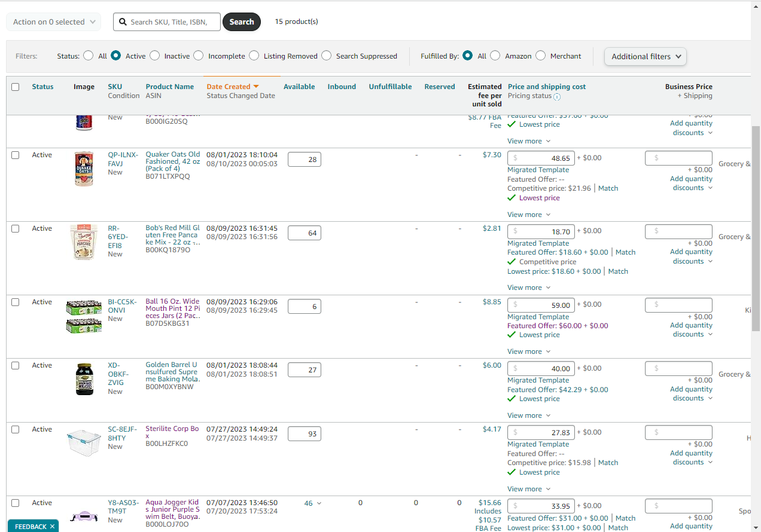This screenshot has height=532, width=761.
Task: Expand Add quantity discounts for Quaker Oats
Action: tap(692, 184)
